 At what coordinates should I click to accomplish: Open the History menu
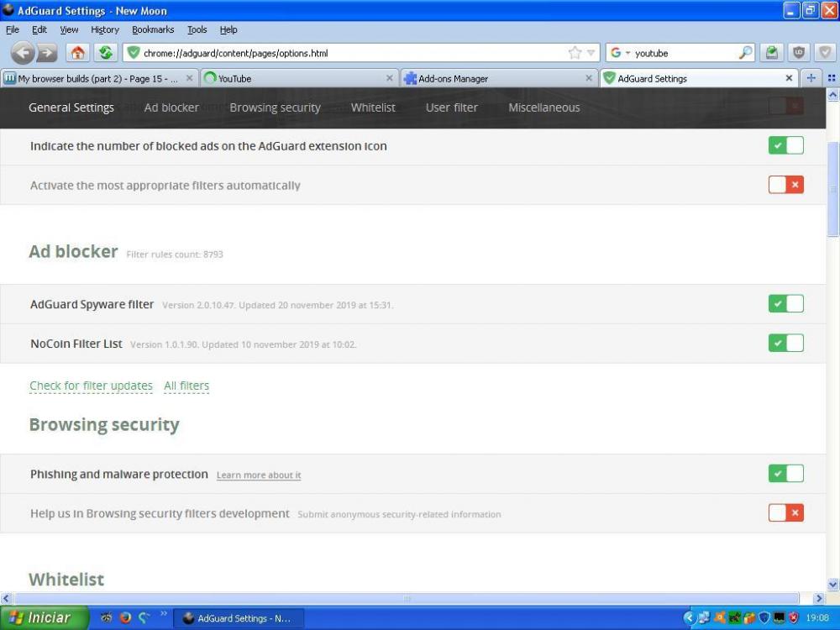[x=104, y=29]
